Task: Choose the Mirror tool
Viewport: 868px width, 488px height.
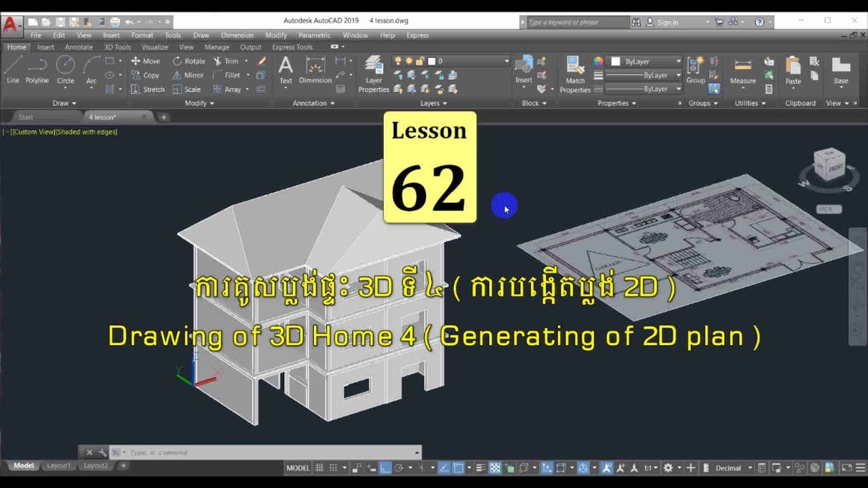Action: [x=188, y=75]
